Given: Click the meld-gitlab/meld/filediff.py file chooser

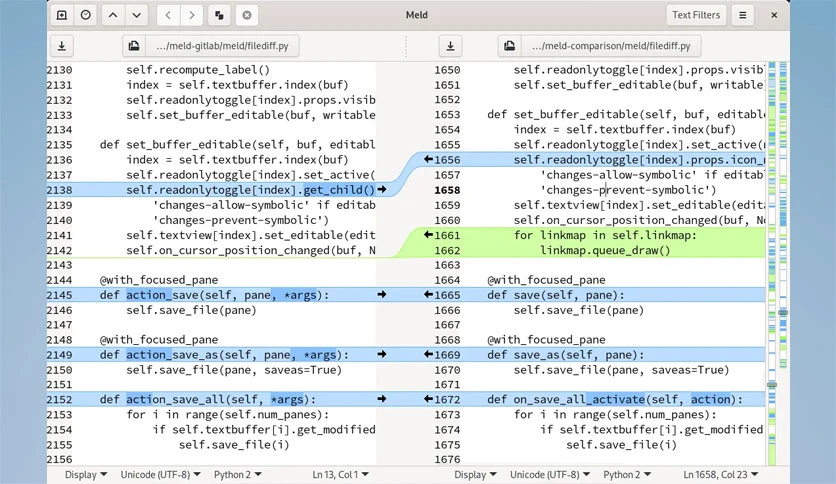Looking at the screenshot, I should (x=222, y=46).
